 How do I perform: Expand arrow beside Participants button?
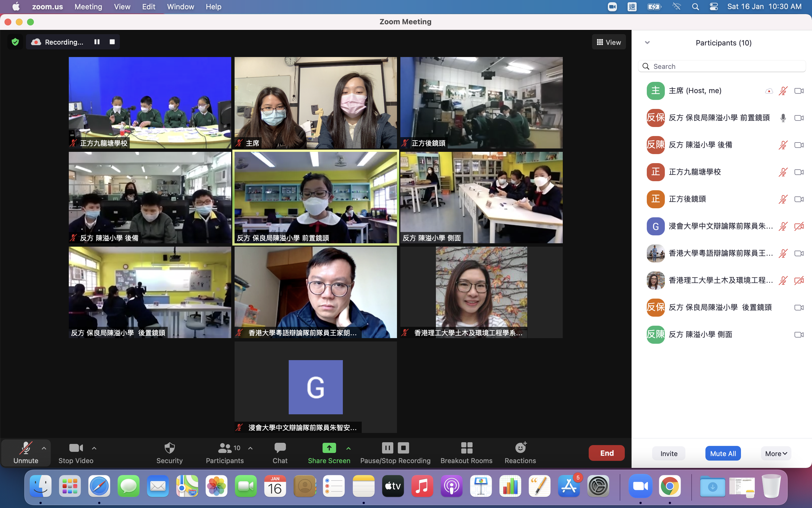click(x=250, y=448)
